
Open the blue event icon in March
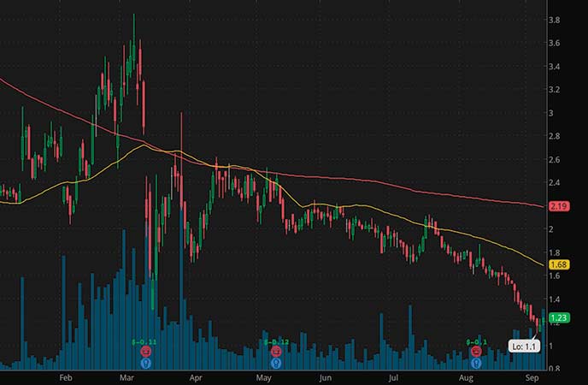point(145,362)
